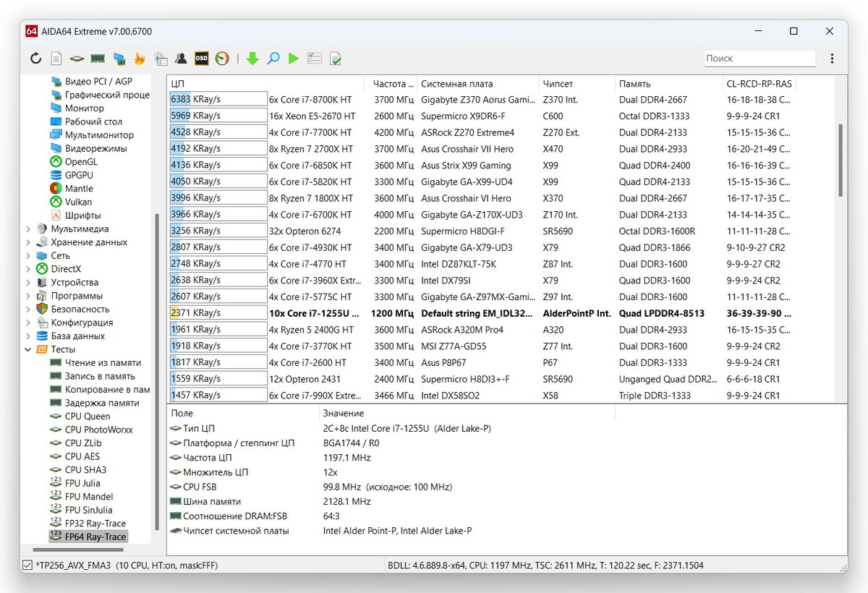The width and height of the screenshot is (868, 593).
Task: Select Чтение из памяти test
Action: 103,362
